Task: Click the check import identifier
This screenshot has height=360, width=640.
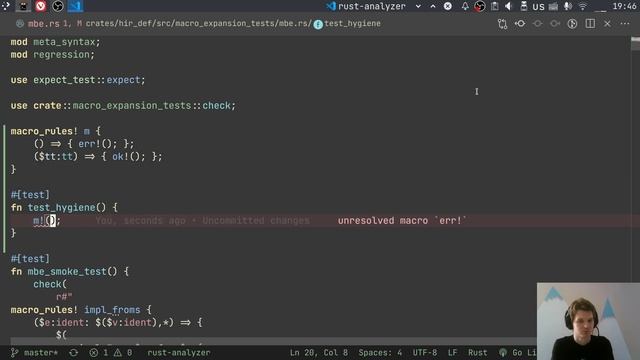Action: 216,106
